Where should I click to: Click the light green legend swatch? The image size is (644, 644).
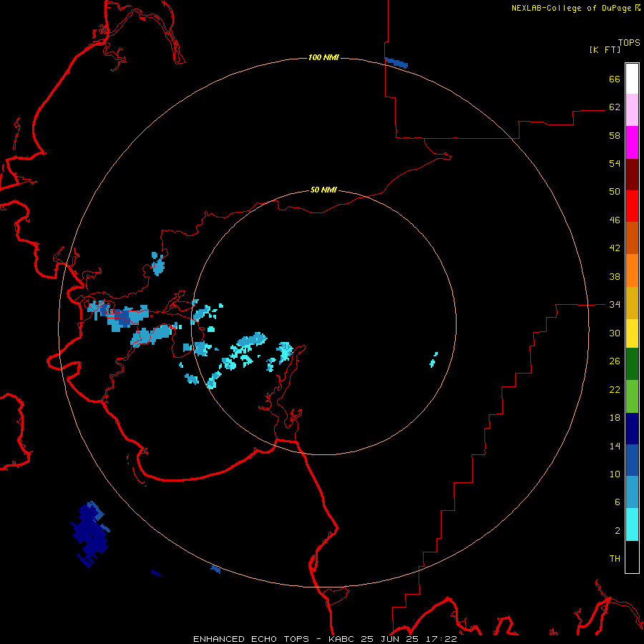(632, 396)
